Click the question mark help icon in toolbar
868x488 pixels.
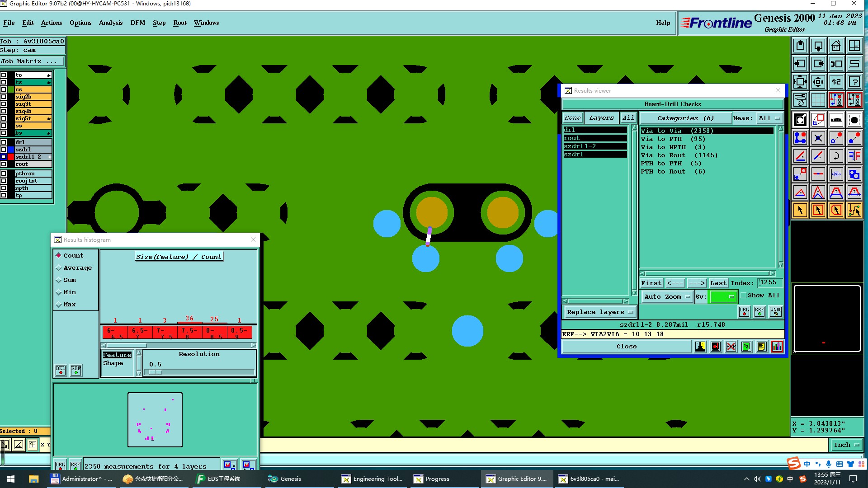coord(854,82)
